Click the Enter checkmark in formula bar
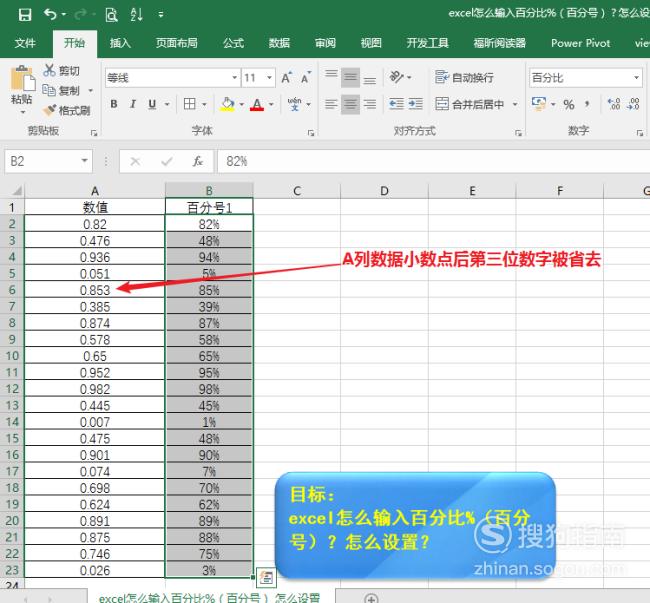Viewport: 650px width, 603px height. [x=167, y=161]
